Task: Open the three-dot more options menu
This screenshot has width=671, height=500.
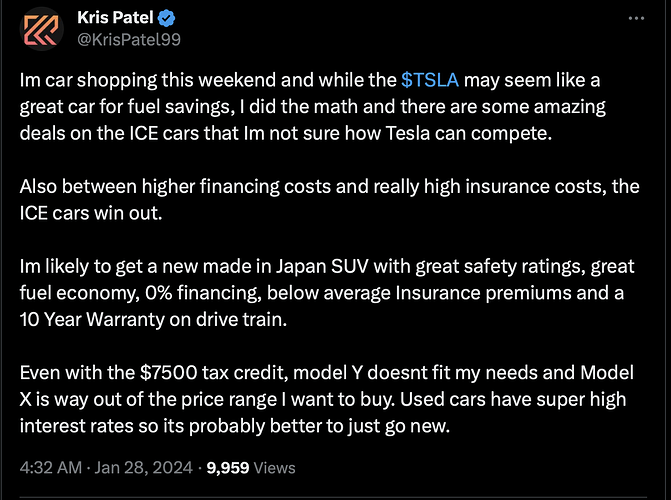Action: [x=636, y=18]
